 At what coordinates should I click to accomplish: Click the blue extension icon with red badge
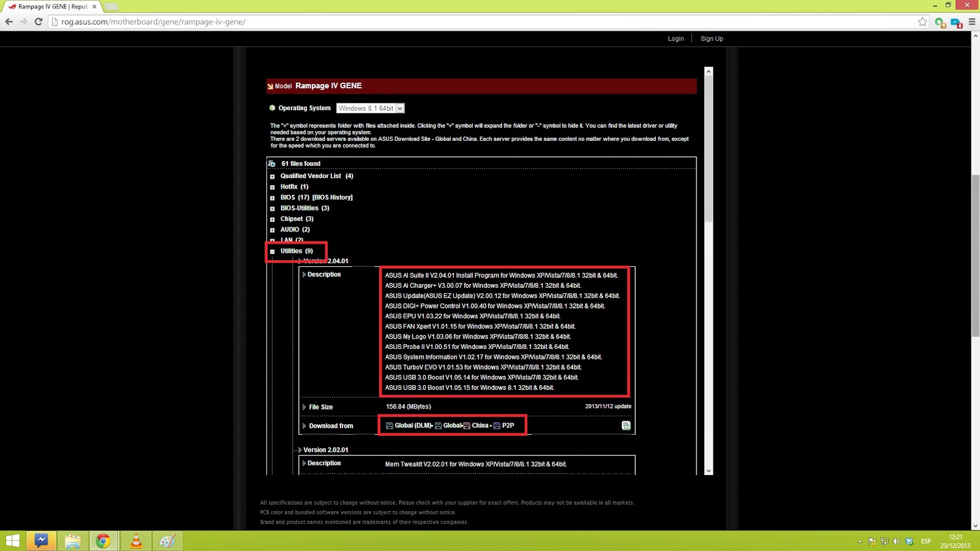click(956, 23)
